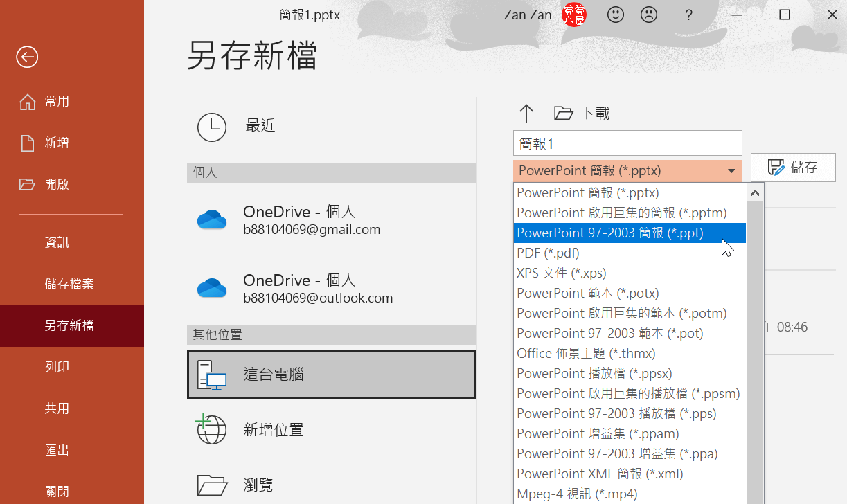Choose PowerPoint 97-2003 簡報 (*.ppt)
The width and height of the screenshot is (847, 504).
[630, 233]
